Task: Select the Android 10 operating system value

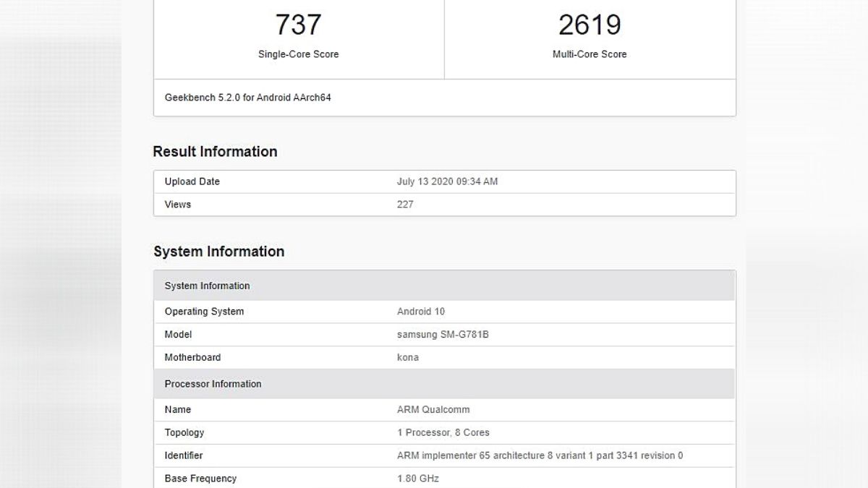Action: point(421,312)
